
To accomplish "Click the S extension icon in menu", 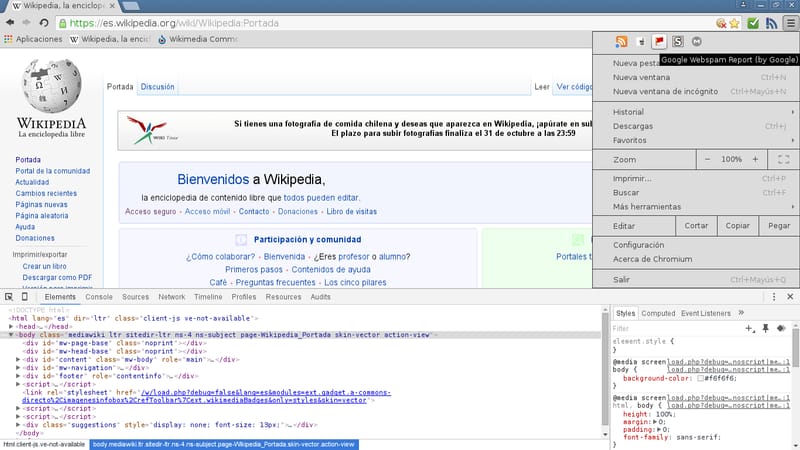I will (678, 42).
